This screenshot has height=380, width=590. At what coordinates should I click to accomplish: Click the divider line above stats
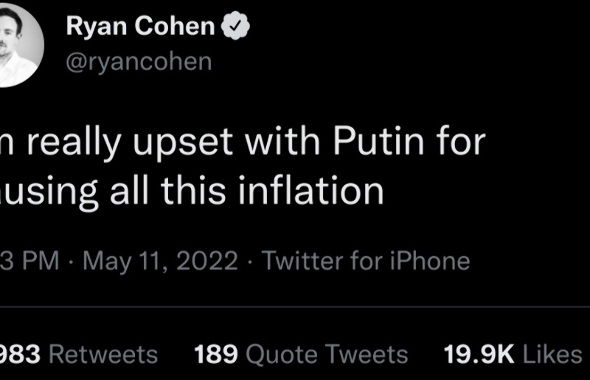(x=295, y=307)
